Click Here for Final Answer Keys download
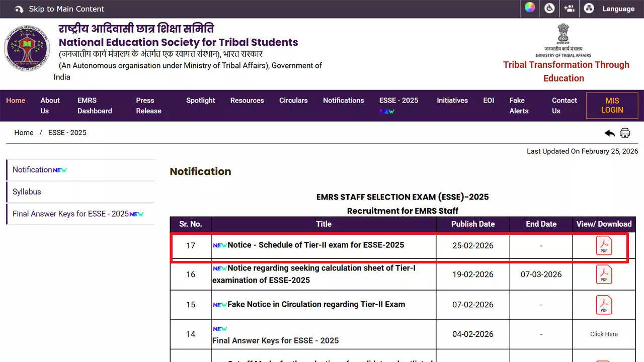The height and width of the screenshot is (362, 644). (603, 334)
